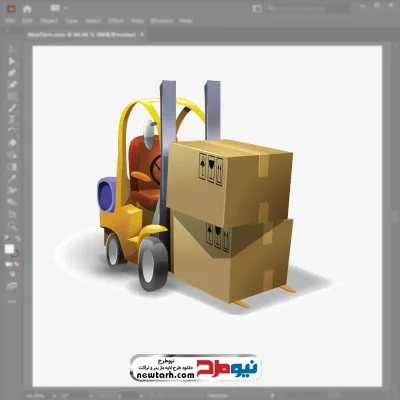Expand the zoom level dropdown in status bar

tap(54, 396)
